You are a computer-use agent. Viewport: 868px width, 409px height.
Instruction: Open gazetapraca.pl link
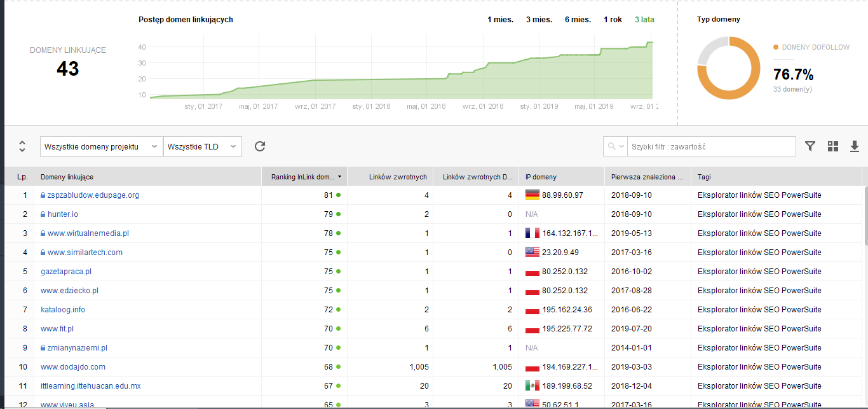66,272
